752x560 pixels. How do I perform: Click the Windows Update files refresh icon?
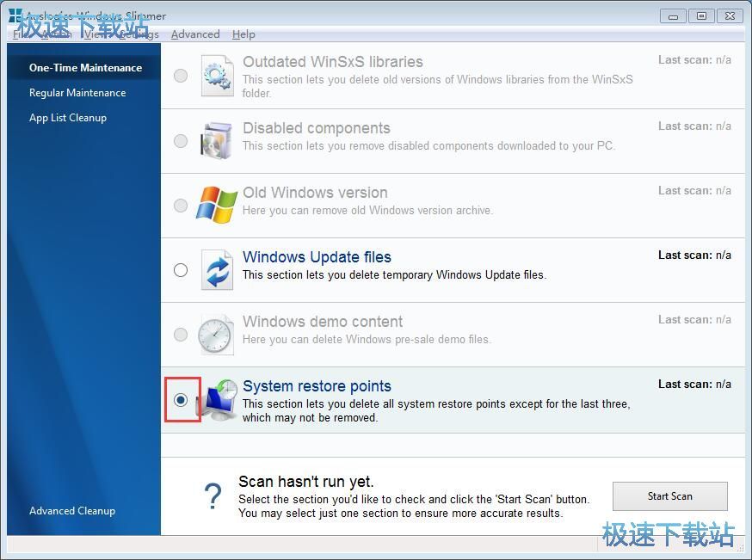pos(217,270)
